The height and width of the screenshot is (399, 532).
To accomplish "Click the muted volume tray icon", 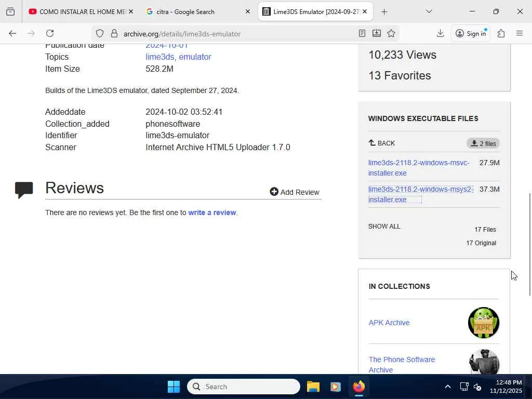I will [x=477, y=387].
